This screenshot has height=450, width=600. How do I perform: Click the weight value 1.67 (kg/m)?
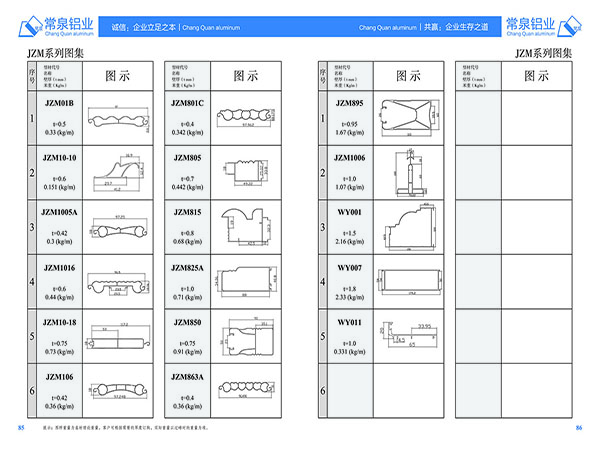tap(349, 132)
